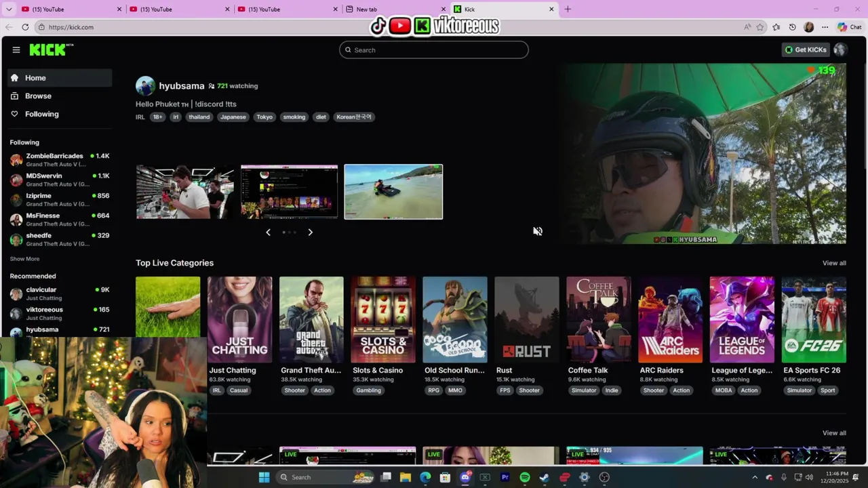Image resolution: width=868 pixels, height=488 pixels.
Task: Open Premiere Pro from the taskbar
Action: 505,477
